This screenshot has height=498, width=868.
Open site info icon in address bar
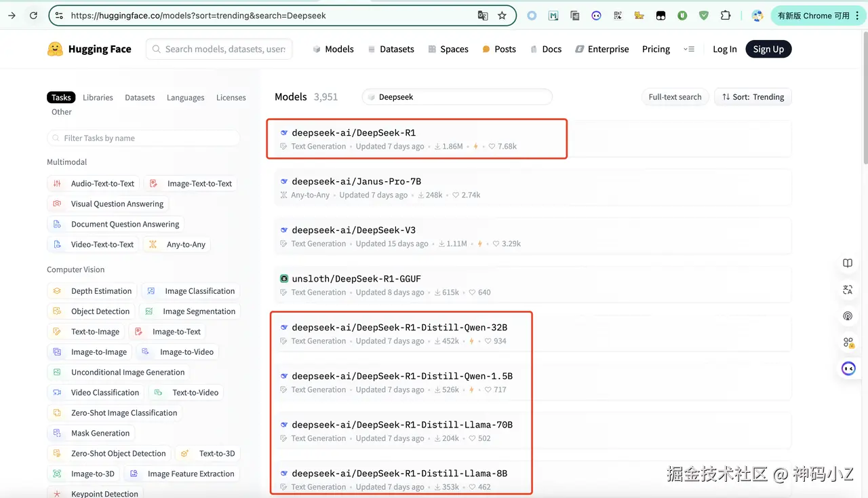click(x=59, y=15)
